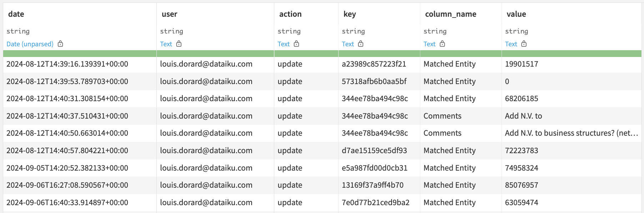Click the lock icon under column_name header
The image size is (644, 213).
(x=443, y=44)
